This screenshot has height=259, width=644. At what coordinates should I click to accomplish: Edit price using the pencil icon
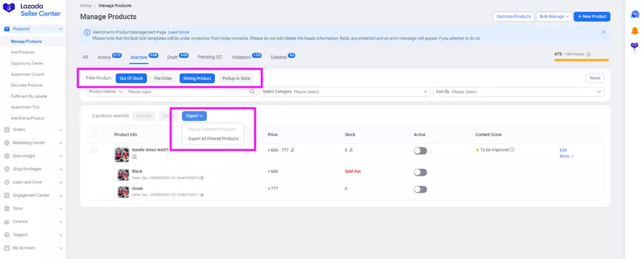[x=292, y=150]
